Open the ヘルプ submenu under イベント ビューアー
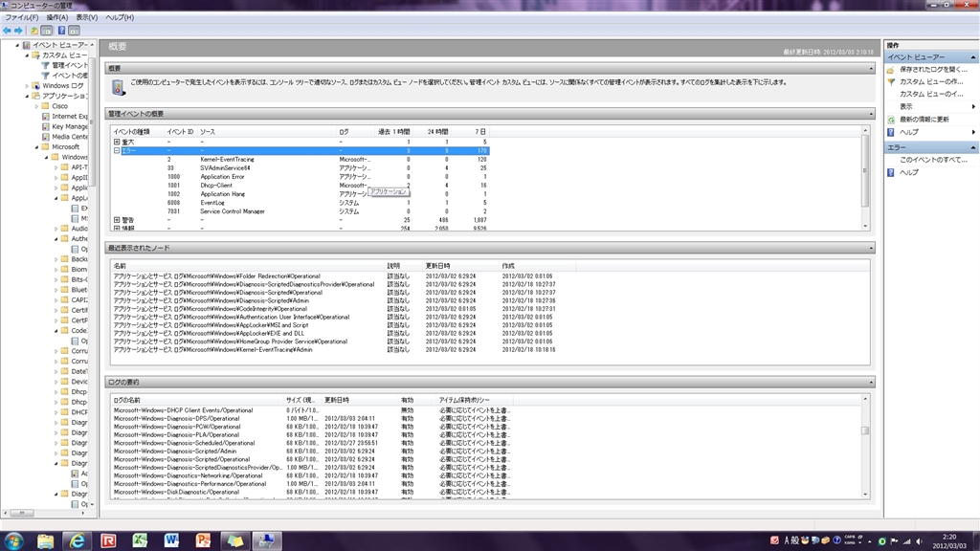The image size is (980, 551). [931, 132]
